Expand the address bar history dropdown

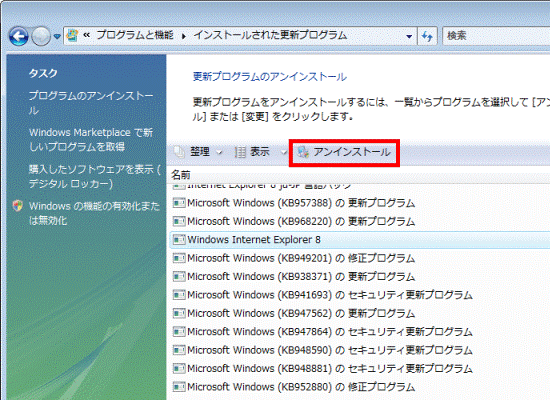409,36
